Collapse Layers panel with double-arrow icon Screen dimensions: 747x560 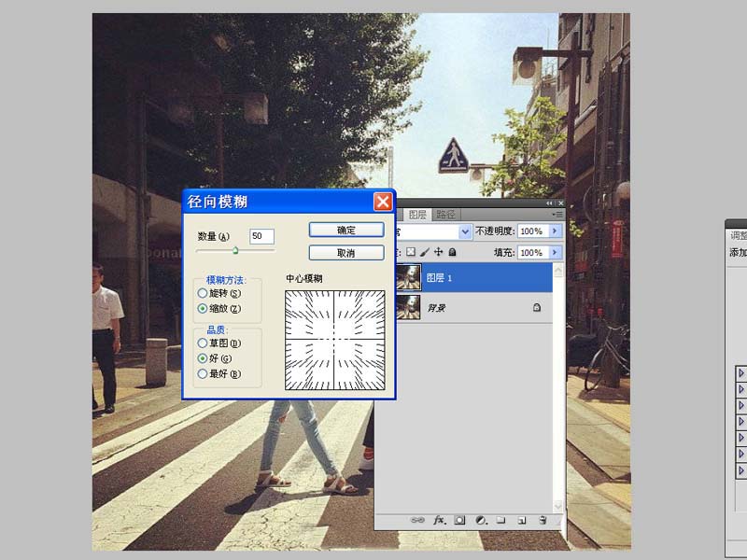(x=549, y=203)
